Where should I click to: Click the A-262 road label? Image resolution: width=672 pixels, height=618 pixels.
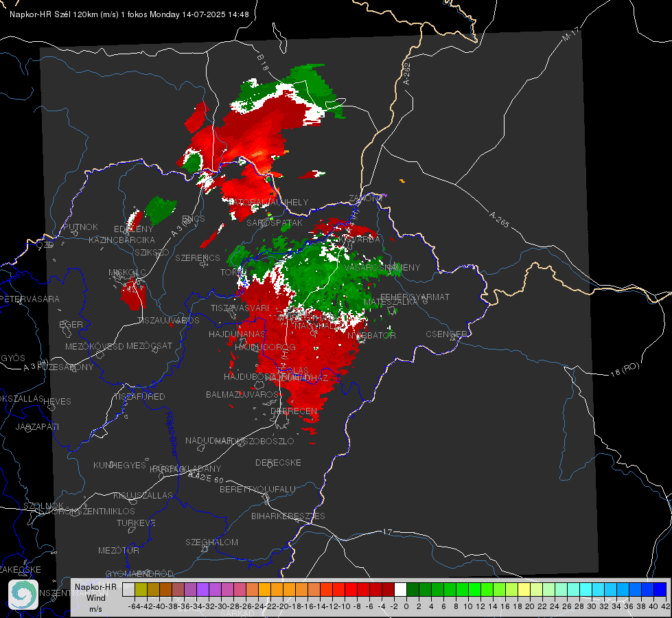(407, 73)
